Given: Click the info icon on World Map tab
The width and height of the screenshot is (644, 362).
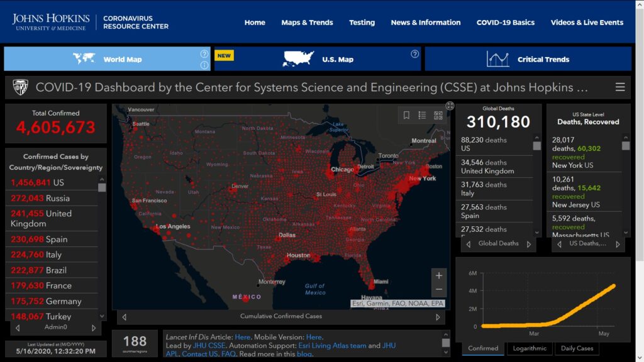Looking at the screenshot, I should click(x=204, y=65).
